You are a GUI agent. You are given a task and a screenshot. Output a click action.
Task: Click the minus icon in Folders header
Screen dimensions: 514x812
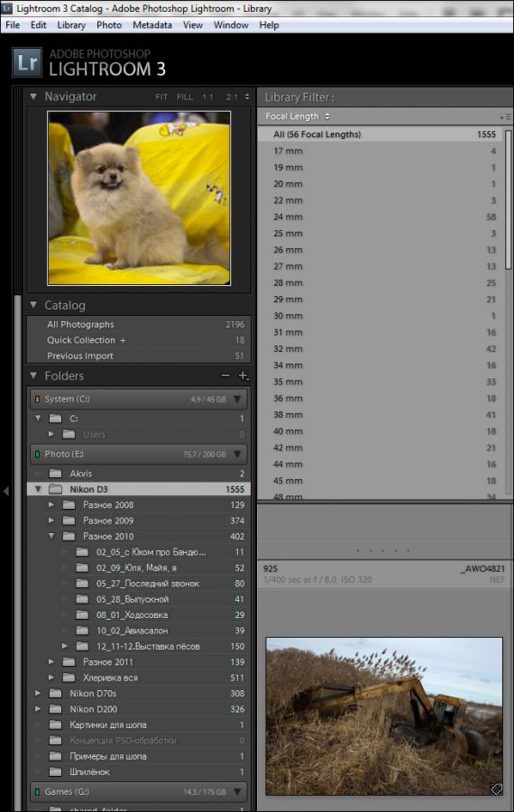(225, 376)
